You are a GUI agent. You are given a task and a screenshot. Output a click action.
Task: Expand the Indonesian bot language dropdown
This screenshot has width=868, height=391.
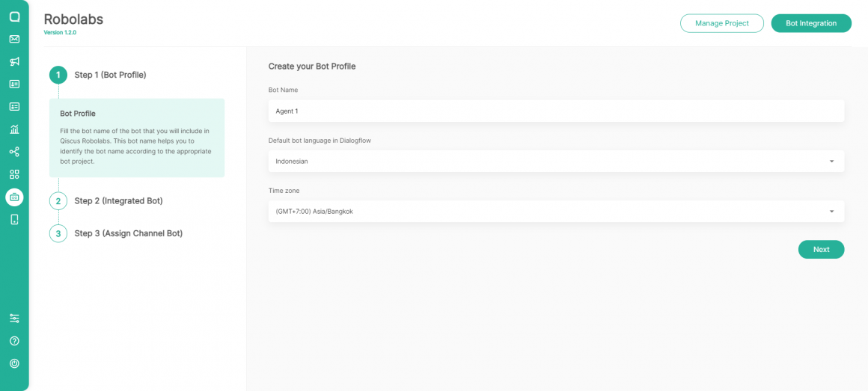556,161
